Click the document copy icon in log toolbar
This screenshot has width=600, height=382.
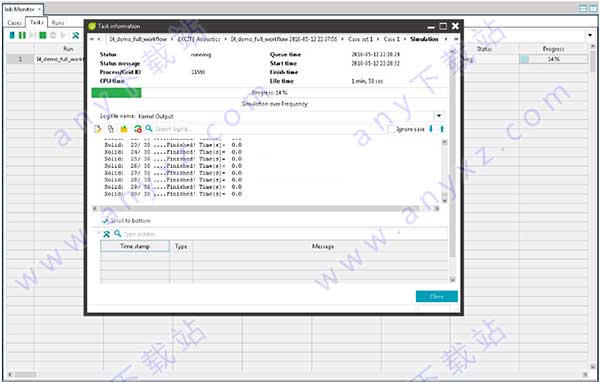pyautogui.click(x=111, y=129)
